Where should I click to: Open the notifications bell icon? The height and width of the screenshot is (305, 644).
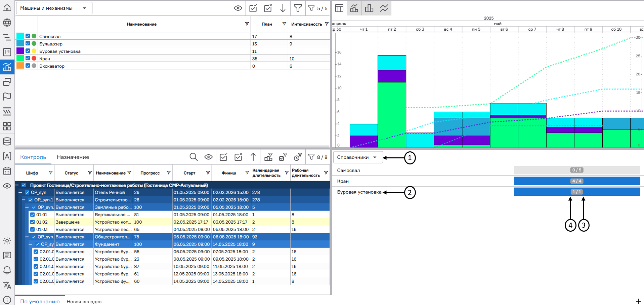point(7,270)
